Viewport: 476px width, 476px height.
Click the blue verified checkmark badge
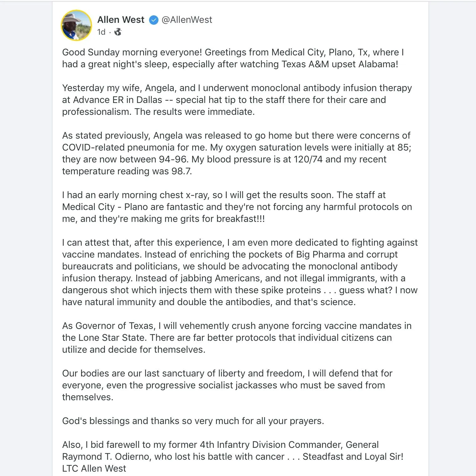pos(153,20)
